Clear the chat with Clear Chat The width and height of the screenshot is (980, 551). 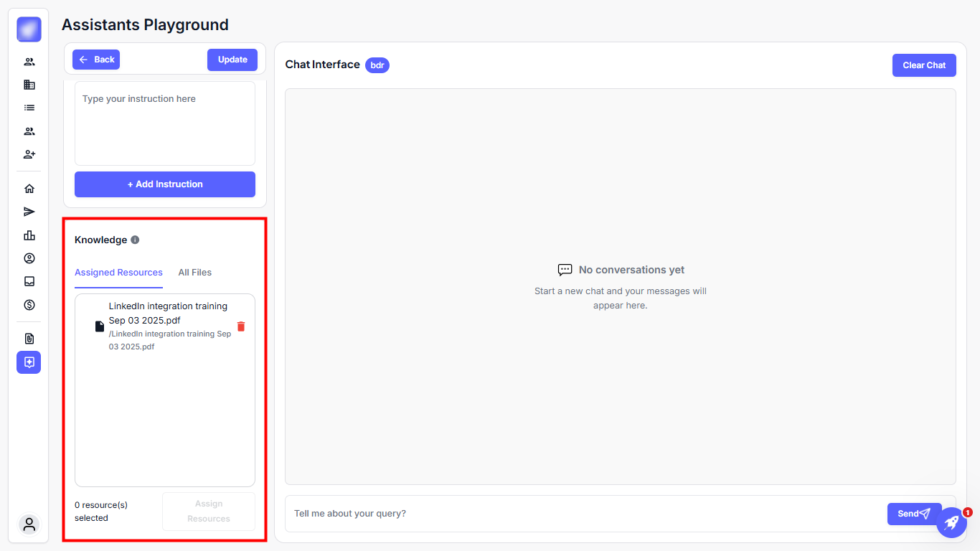click(x=924, y=65)
